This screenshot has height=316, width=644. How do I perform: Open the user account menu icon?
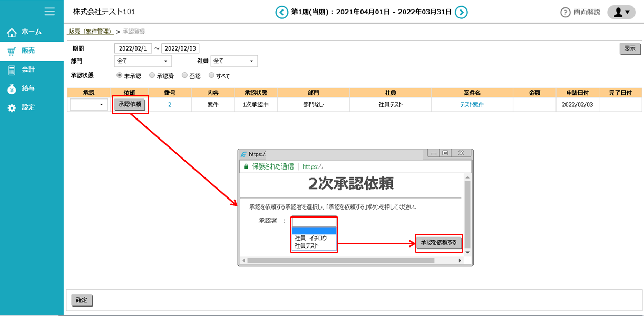pos(622,12)
